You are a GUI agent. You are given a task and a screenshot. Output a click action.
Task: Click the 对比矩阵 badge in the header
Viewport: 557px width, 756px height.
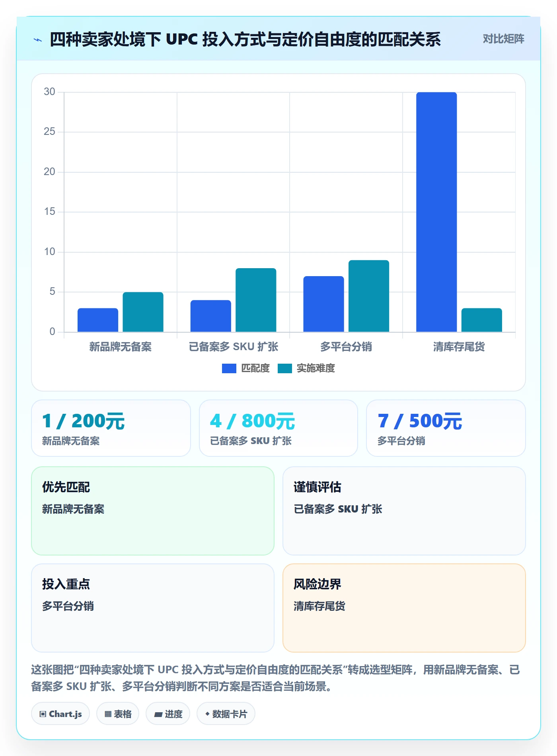503,39
